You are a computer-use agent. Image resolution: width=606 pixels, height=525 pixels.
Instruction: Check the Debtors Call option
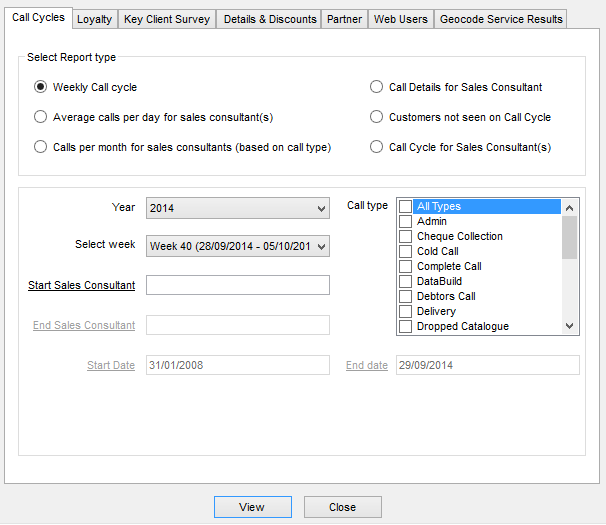coord(405,296)
